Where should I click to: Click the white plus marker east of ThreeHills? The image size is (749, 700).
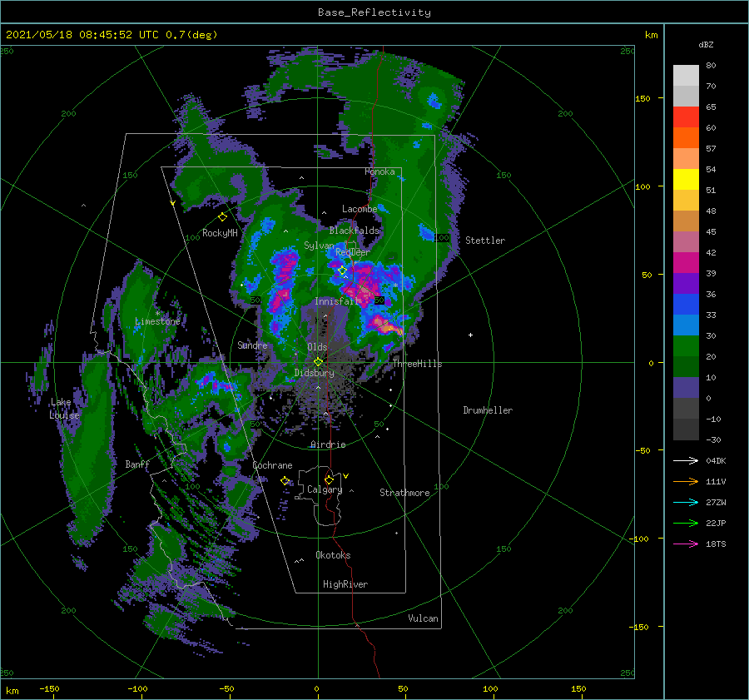pos(470,335)
